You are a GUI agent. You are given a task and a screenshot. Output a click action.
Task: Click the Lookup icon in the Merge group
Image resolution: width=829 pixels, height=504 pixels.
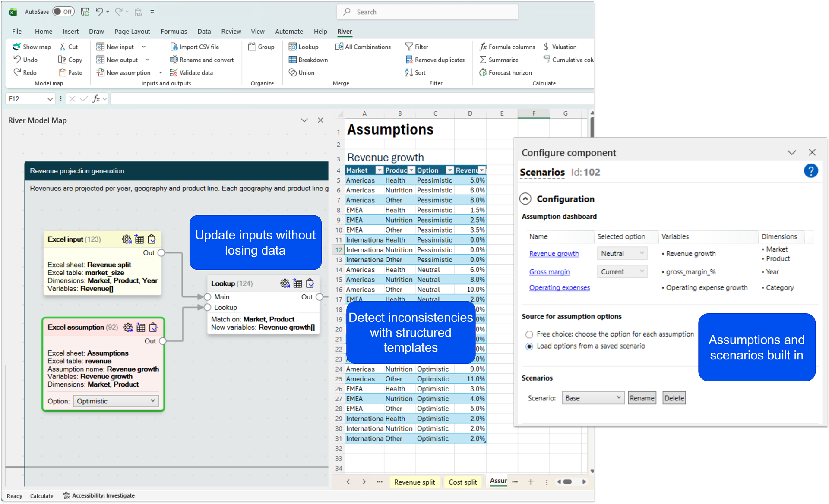293,47
